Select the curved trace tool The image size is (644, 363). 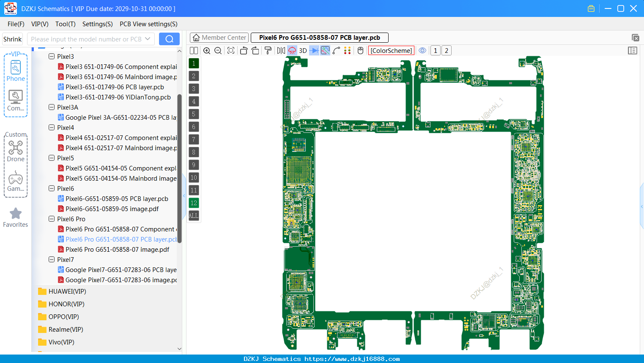[336, 50]
